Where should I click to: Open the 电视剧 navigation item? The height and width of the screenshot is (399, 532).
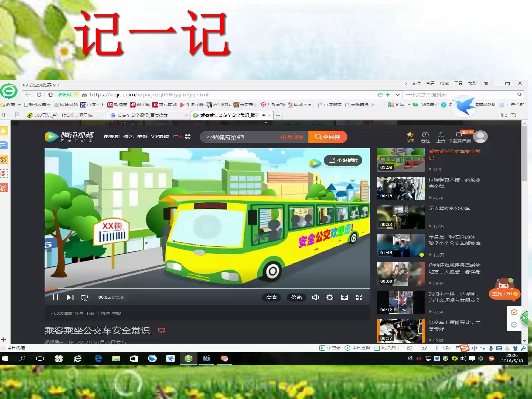[112, 137]
